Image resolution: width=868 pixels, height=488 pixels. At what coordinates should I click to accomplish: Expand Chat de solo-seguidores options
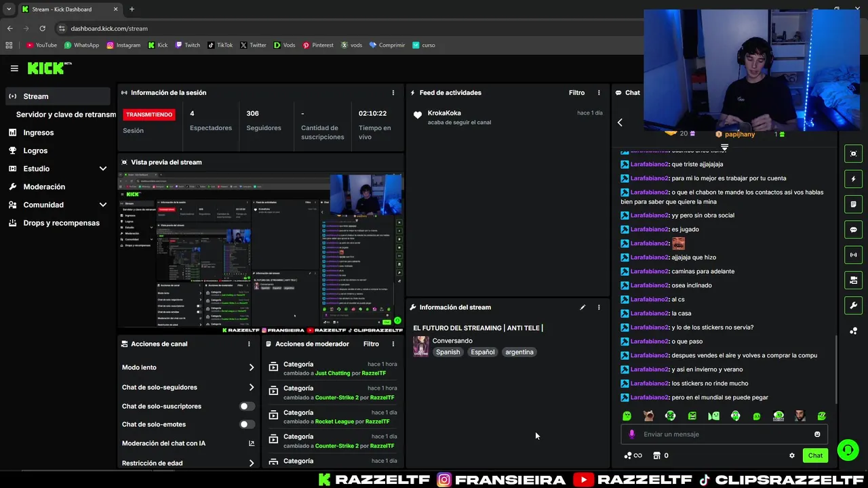coord(252,388)
